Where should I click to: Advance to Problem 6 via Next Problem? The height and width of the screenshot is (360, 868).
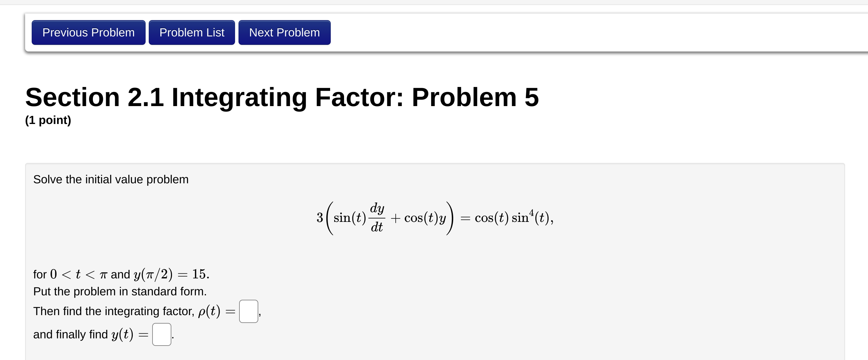284,32
